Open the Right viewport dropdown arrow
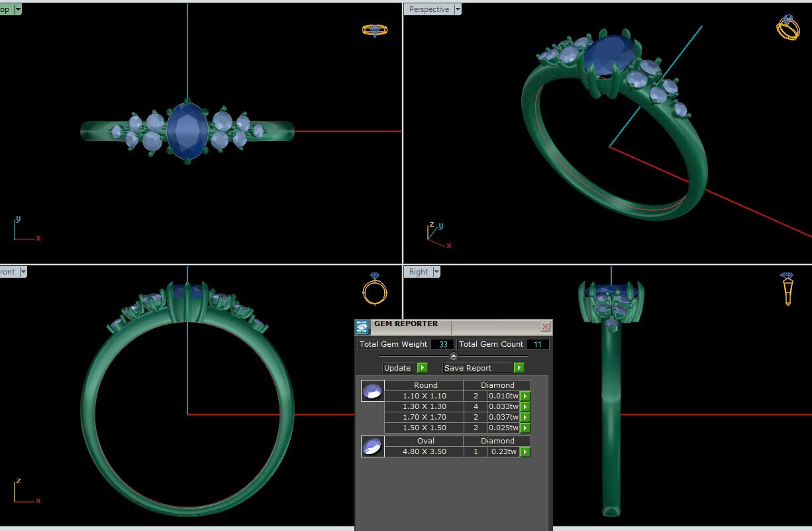 [x=436, y=272]
